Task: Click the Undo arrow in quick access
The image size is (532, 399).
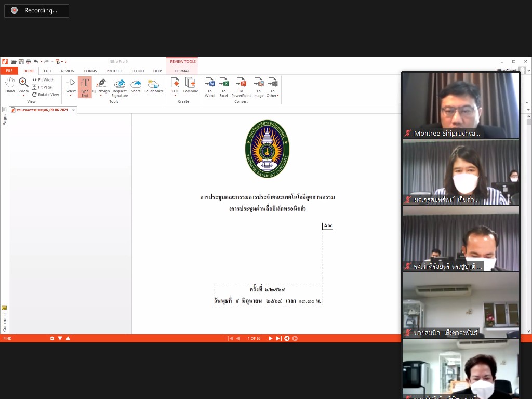Action: 36,62
